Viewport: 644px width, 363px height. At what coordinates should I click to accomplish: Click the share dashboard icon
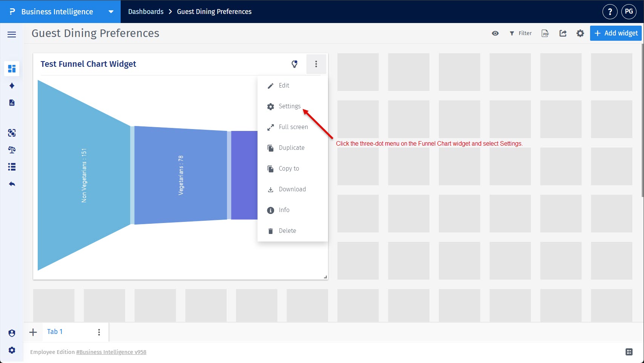563,33
